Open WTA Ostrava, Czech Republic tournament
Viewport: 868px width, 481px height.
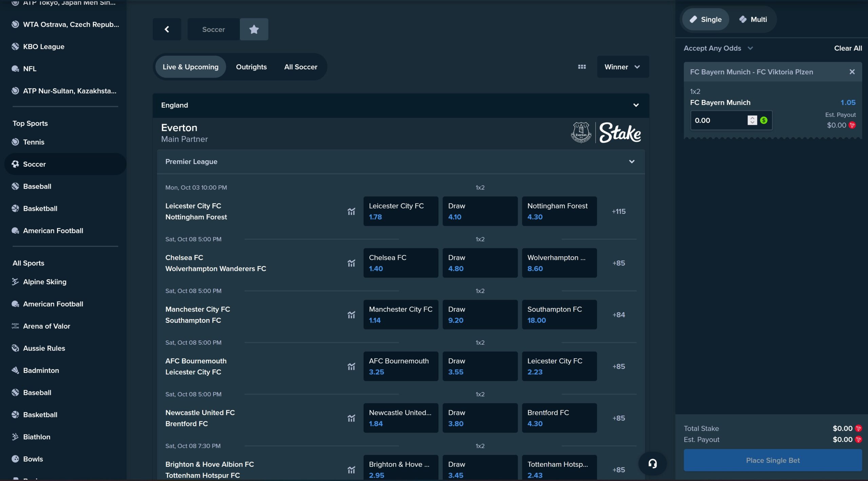tap(65, 24)
